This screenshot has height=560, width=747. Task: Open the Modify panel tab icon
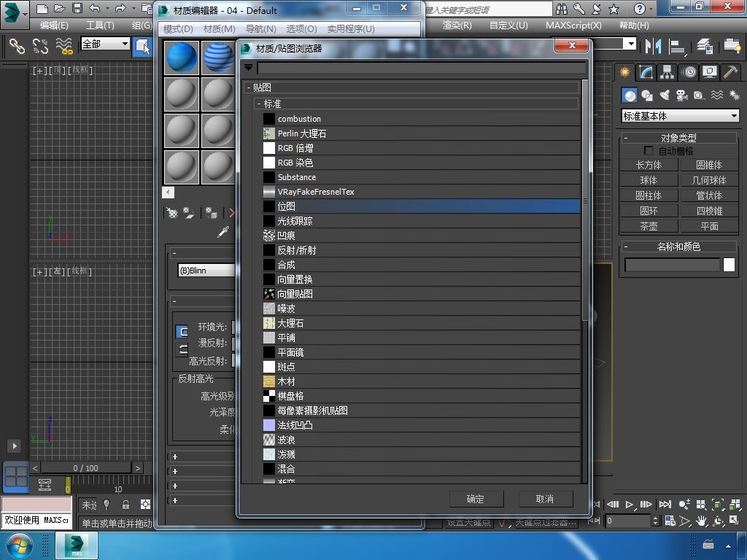646,72
